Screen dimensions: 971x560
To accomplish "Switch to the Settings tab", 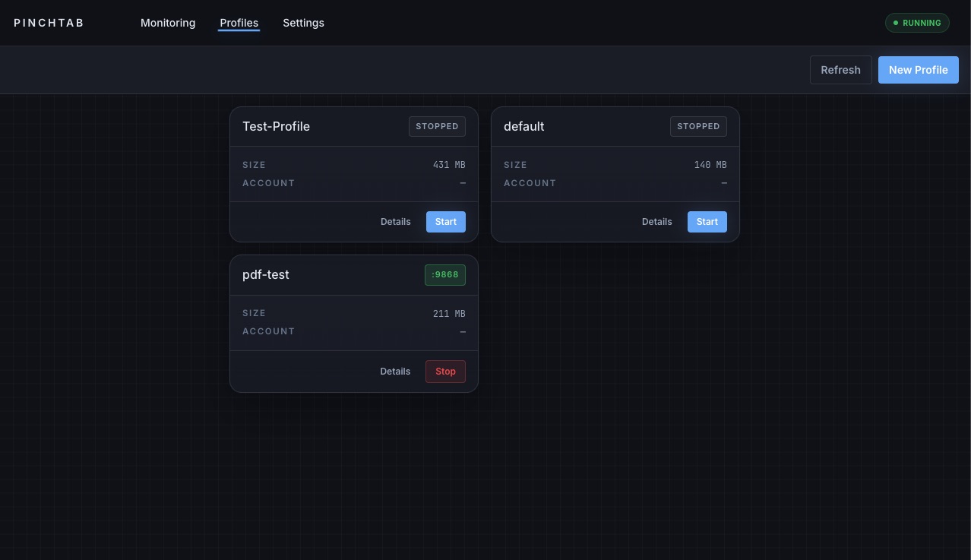I will pos(303,23).
